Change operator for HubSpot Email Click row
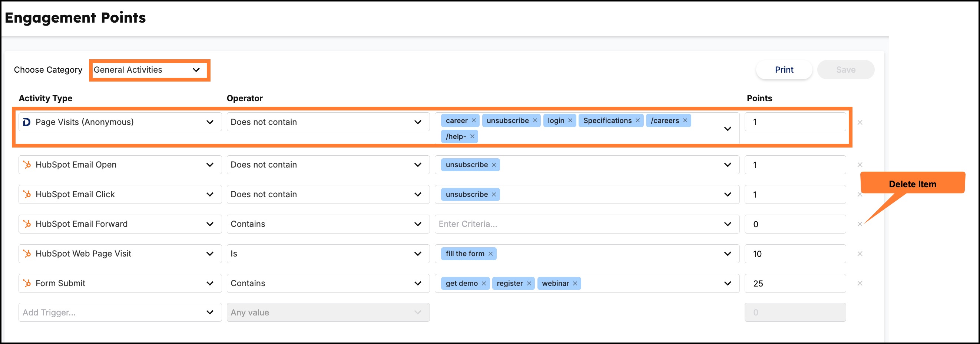980x344 pixels. click(328, 195)
